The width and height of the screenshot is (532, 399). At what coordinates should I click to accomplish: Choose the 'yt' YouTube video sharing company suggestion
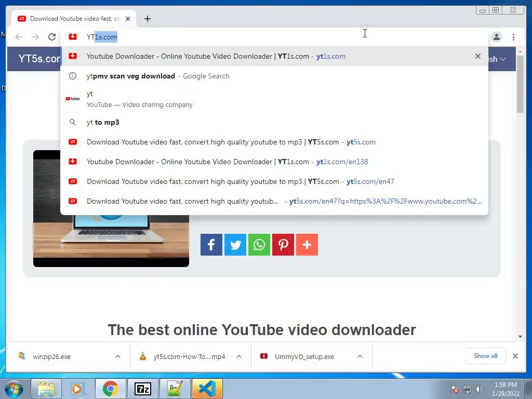click(x=274, y=99)
